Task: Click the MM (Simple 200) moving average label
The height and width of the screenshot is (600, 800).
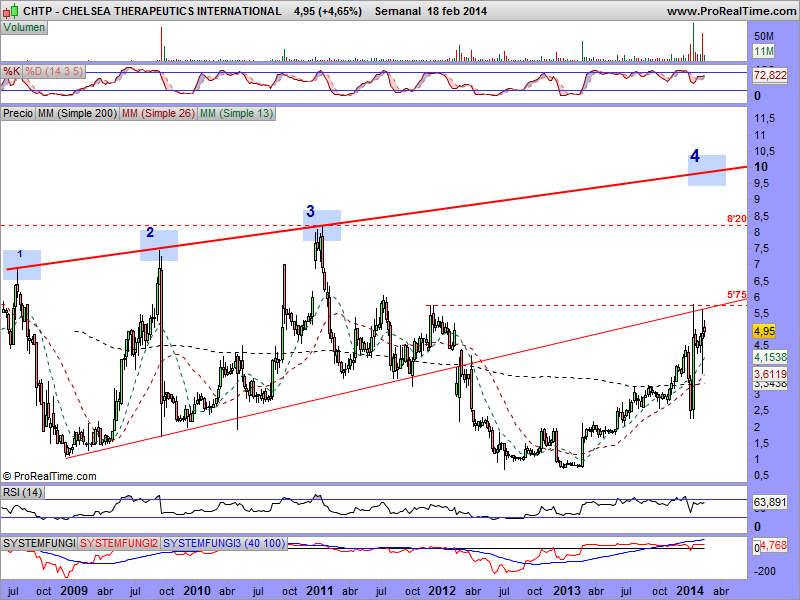Action: (x=77, y=113)
